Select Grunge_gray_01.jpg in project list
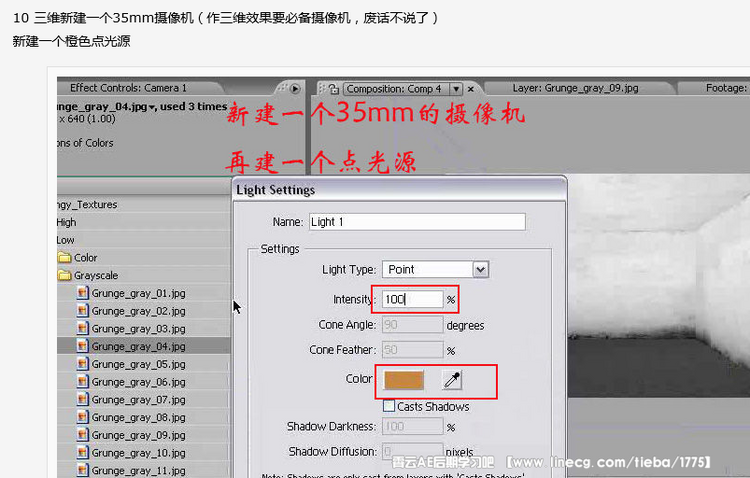750x478 pixels. tap(138, 293)
